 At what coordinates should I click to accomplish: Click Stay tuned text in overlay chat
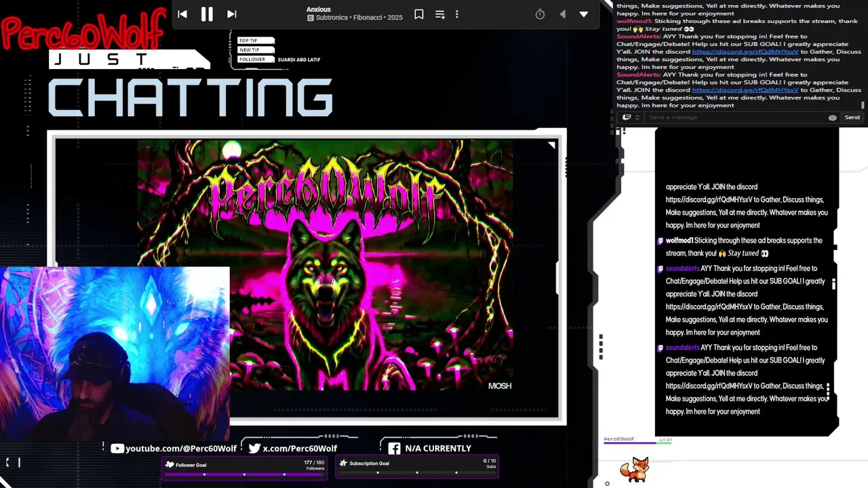coord(743,253)
